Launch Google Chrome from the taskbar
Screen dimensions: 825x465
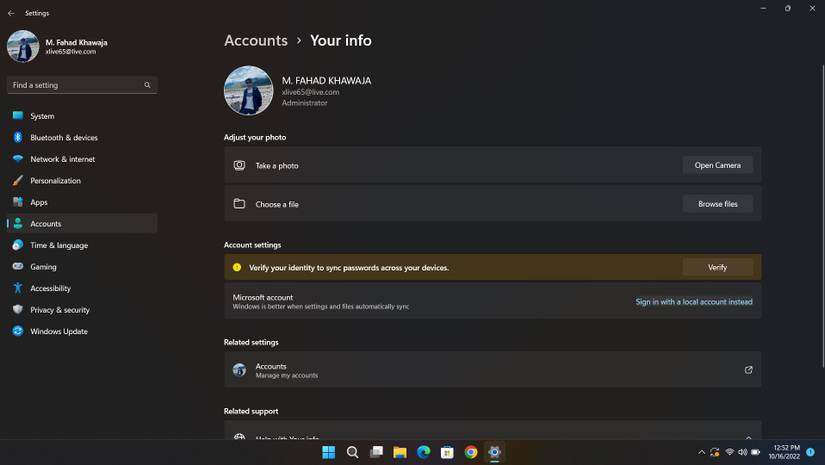pos(471,452)
